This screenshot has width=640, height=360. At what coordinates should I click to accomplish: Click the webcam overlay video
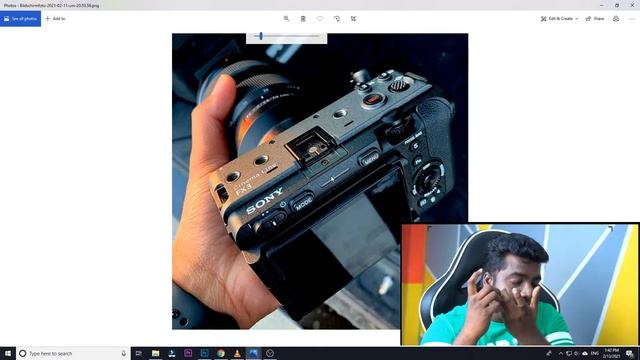[520, 284]
